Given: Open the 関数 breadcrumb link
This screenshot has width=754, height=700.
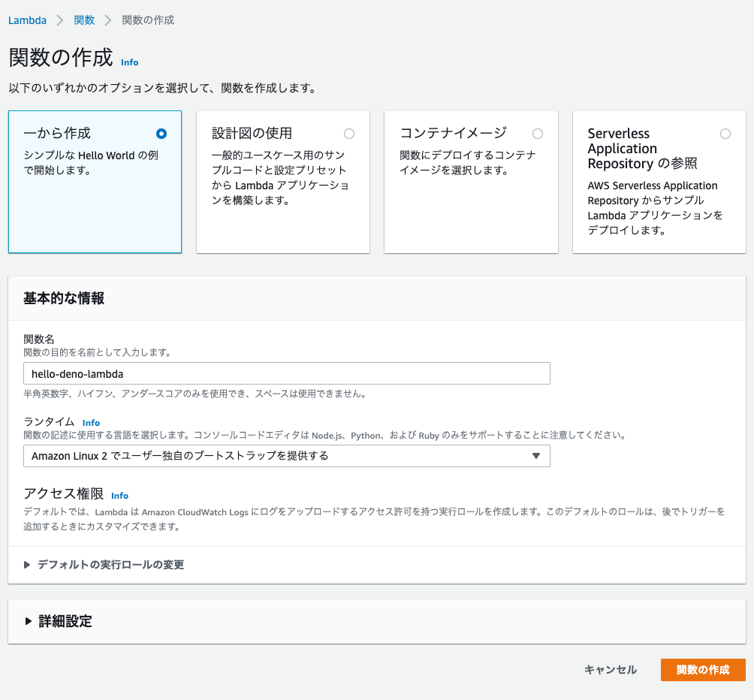Looking at the screenshot, I should pyautogui.click(x=84, y=20).
